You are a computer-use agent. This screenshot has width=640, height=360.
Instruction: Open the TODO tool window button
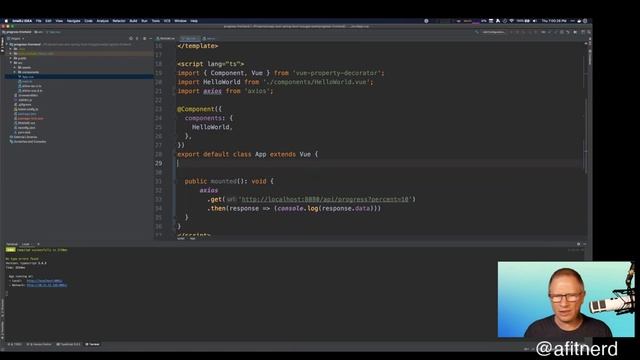point(15,344)
